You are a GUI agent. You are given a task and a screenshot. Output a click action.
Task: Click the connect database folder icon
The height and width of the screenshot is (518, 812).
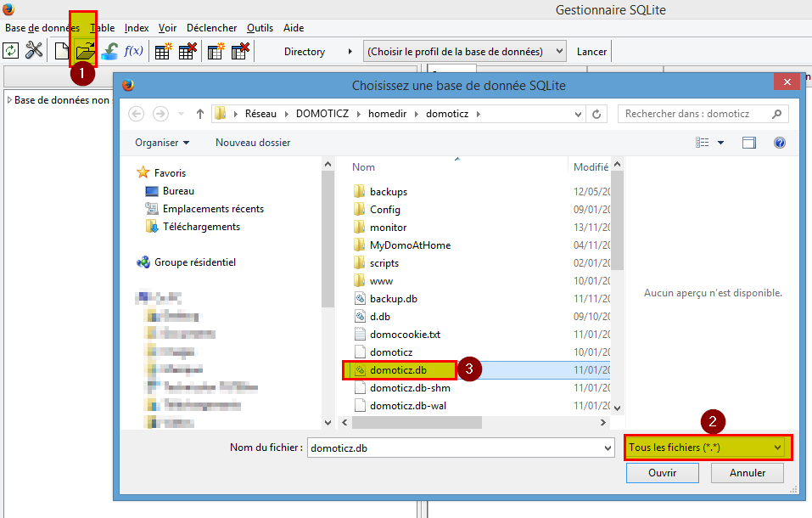click(x=85, y=51)
